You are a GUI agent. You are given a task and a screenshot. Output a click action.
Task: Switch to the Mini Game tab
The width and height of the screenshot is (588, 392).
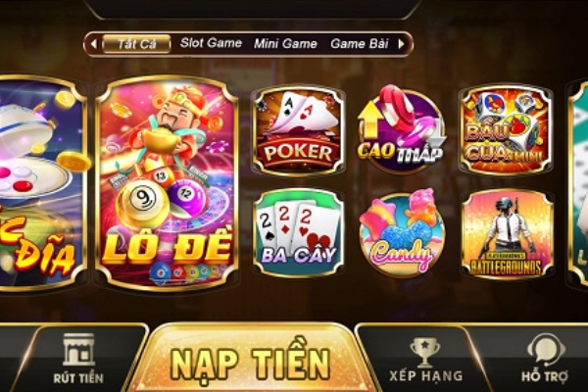click(x=285, y=44)
